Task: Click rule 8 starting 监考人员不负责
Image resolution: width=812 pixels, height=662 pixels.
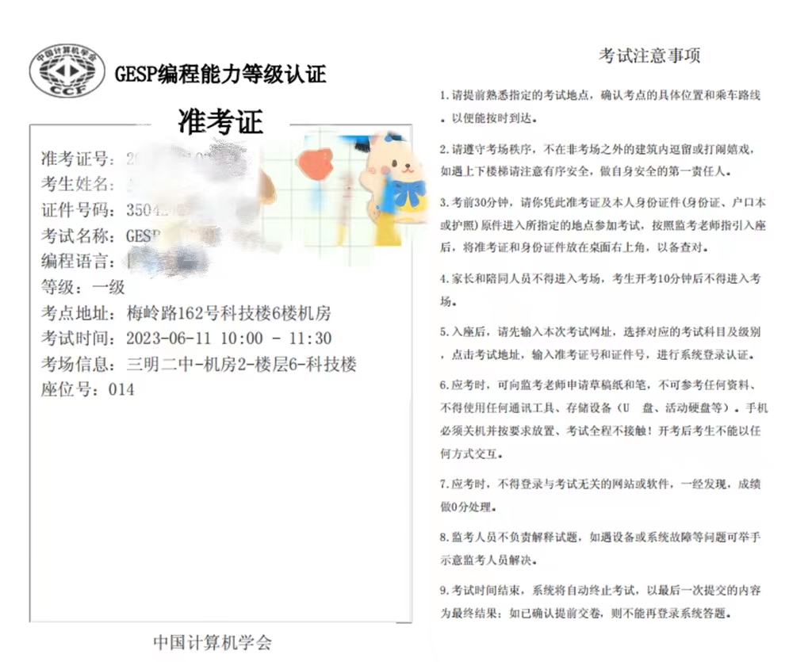Action: click(x=600, y=549)
